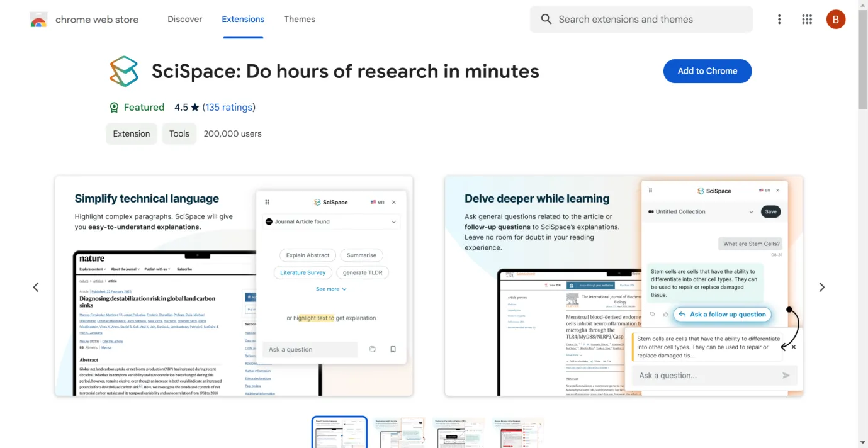
Task: Click the SciSpace extension logo
Action: (x=124, y=71)
